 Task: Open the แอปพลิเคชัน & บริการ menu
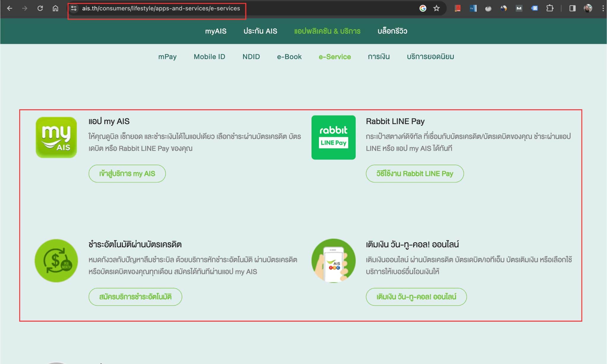point(327,31)
